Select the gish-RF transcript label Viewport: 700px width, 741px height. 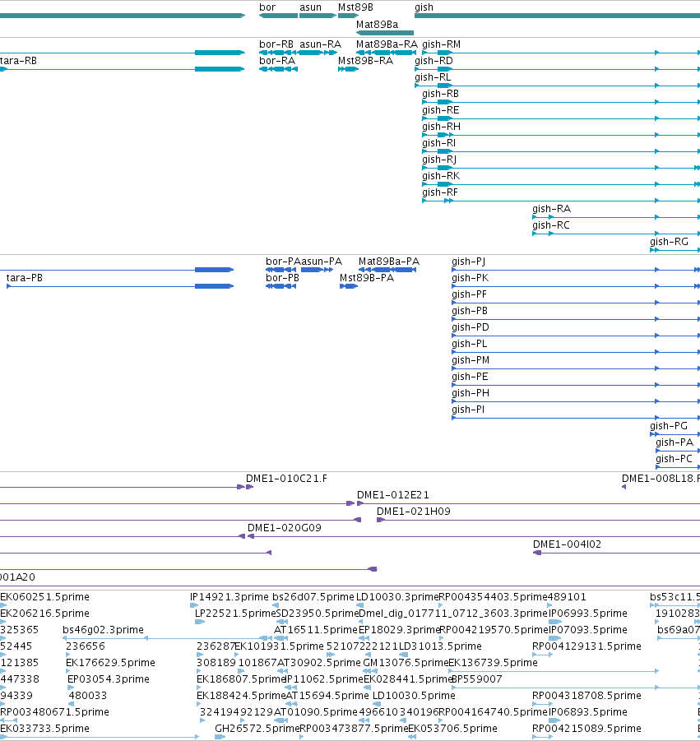click(439, 192)
